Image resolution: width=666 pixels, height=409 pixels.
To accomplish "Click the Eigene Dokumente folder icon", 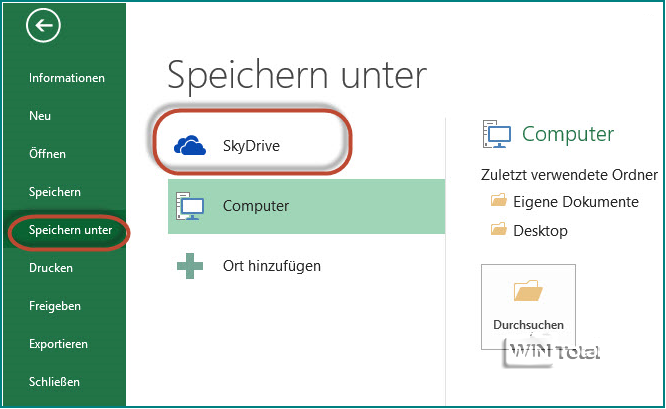I will (499, 202).
